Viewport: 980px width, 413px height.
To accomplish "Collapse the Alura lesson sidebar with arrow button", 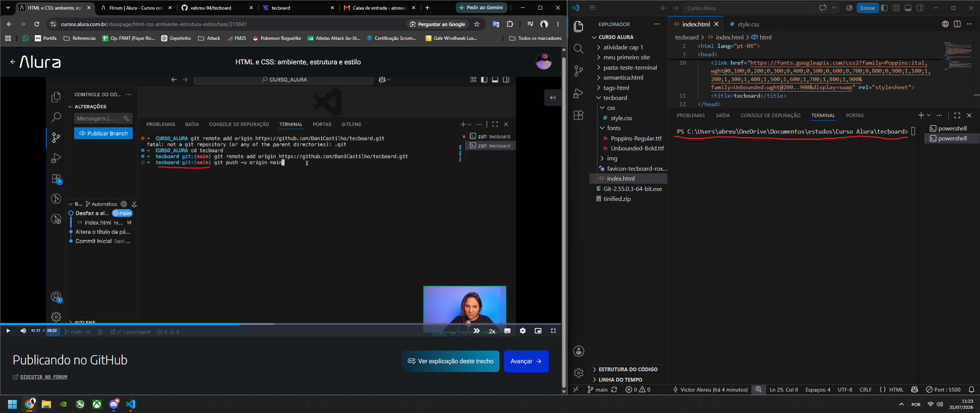I will click(x=553, y=98).
